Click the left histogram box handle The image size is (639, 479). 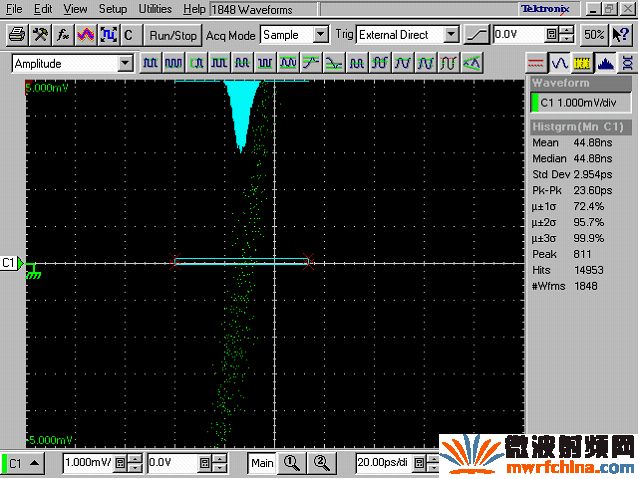click(175, 261)
